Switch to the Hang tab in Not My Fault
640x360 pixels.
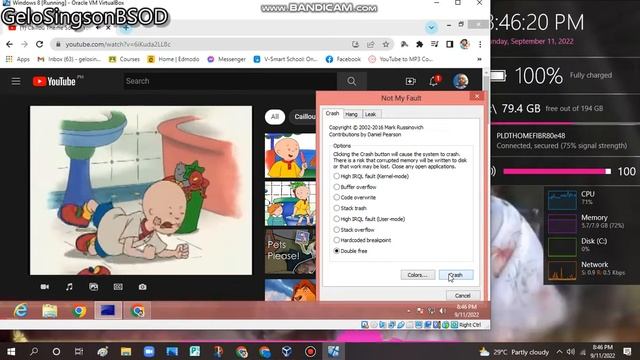pos(351,114)
